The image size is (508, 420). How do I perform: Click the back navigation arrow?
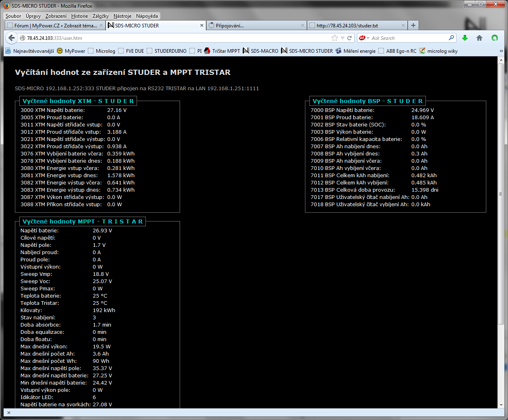click(11, 38)
